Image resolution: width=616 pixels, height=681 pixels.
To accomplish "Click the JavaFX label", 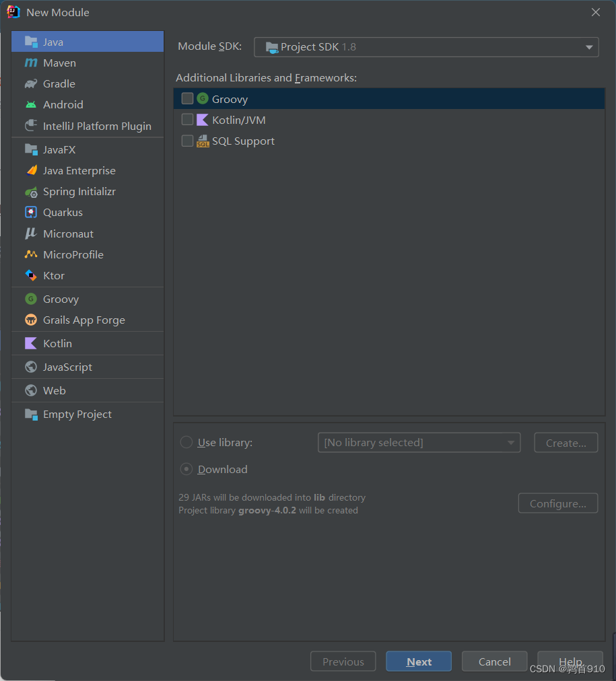I will (59, 149).
